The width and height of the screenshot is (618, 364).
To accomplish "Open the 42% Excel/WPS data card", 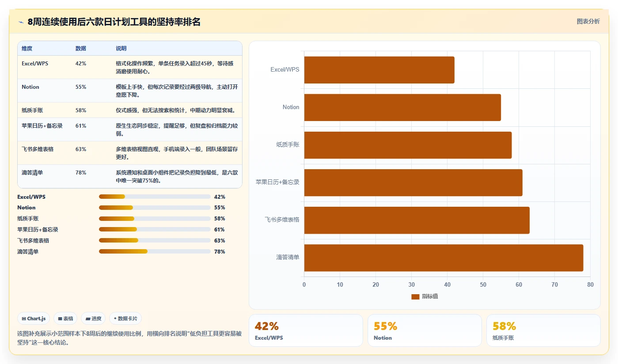I will [x=306, y=330].
